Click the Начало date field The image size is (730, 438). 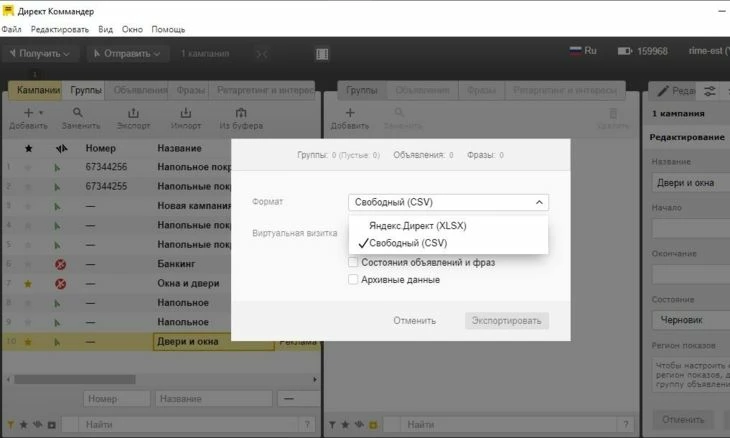tap(691, 229)
